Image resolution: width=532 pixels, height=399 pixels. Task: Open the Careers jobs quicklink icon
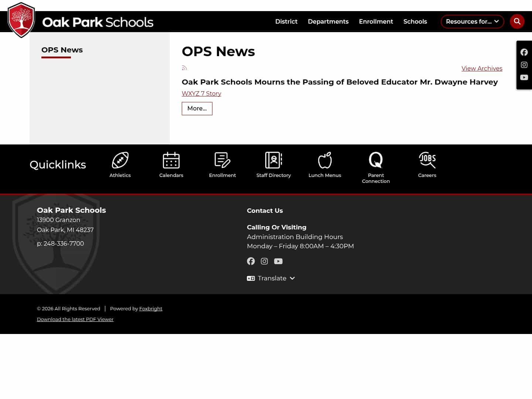click(x=427, y=160)
